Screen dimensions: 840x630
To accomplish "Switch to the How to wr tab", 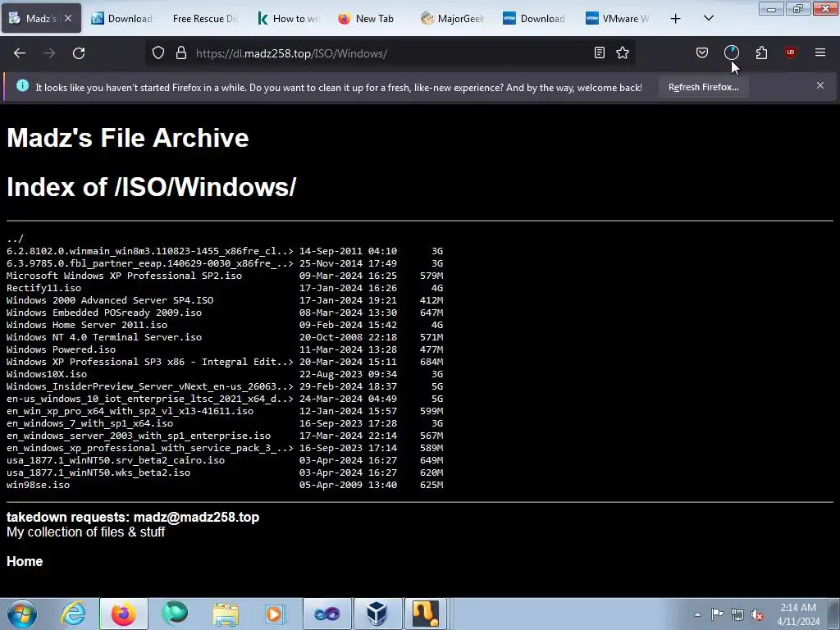I will coord(288,19).
